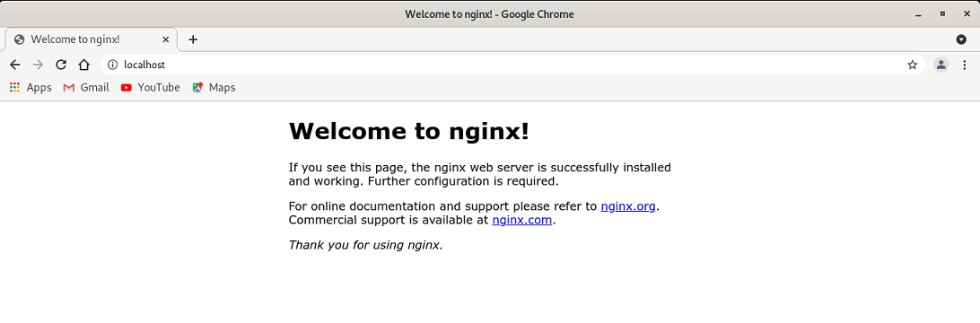980x323 pixels.
Task: Minimize the Chrome window
Action: (918, 13)
